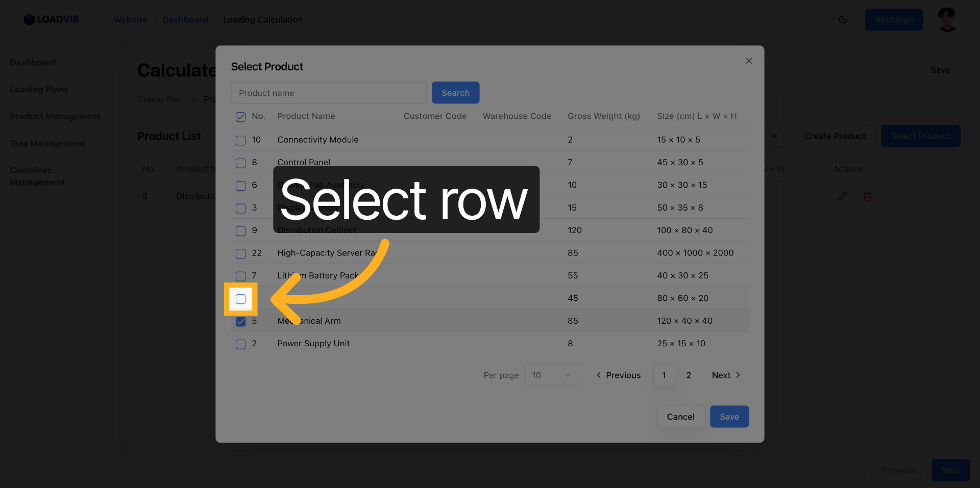Type in the Product name field

pos(328,93)
